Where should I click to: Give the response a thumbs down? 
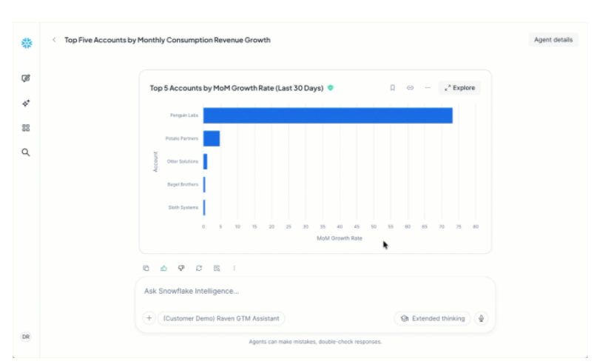(x=181, y=268)
